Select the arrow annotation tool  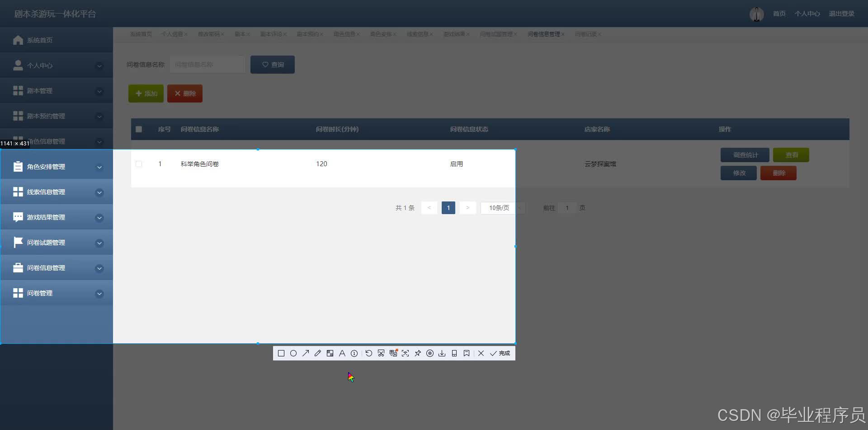(306, 353)
